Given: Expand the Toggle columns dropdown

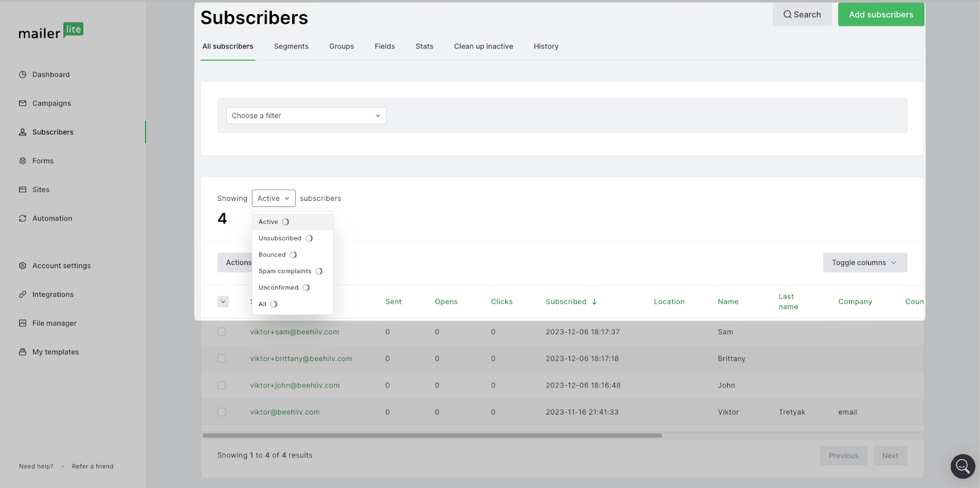Looking at the screenshot, I should pyautogui.click(x=864, y=263).
